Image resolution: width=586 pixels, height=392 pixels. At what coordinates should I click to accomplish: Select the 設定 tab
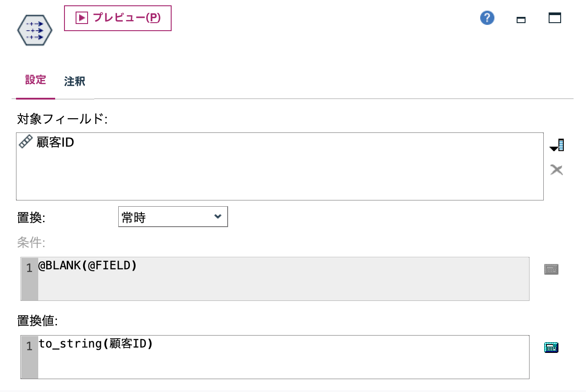pos(36,80)
